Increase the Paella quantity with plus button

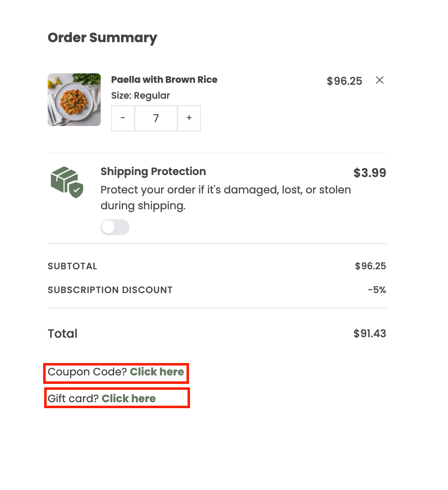pos(189,118)
